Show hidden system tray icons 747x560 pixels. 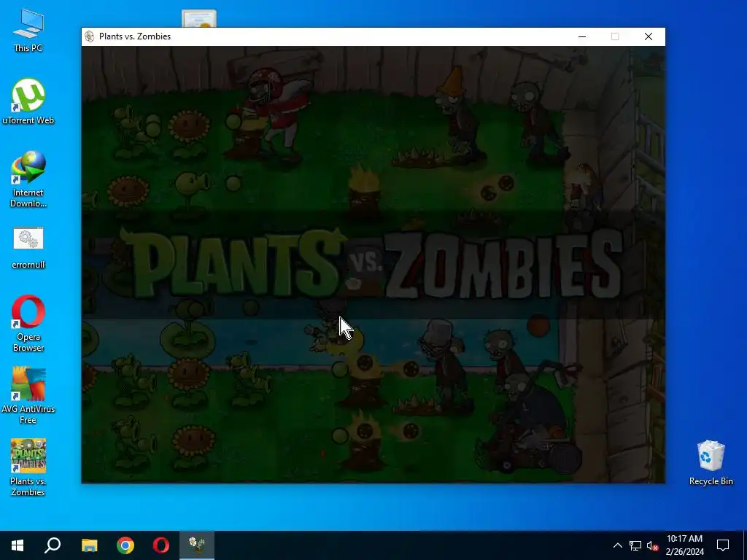point(617,545)
